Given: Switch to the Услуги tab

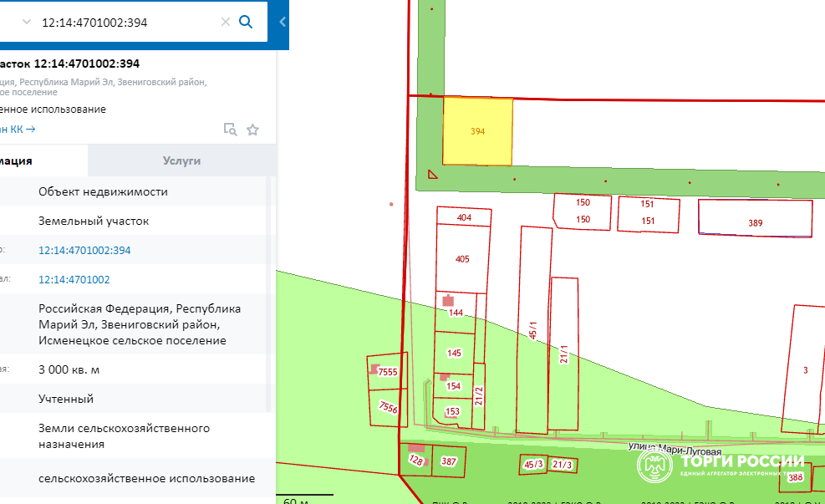Looking at the screenshot, I should (x=181, y=160).
